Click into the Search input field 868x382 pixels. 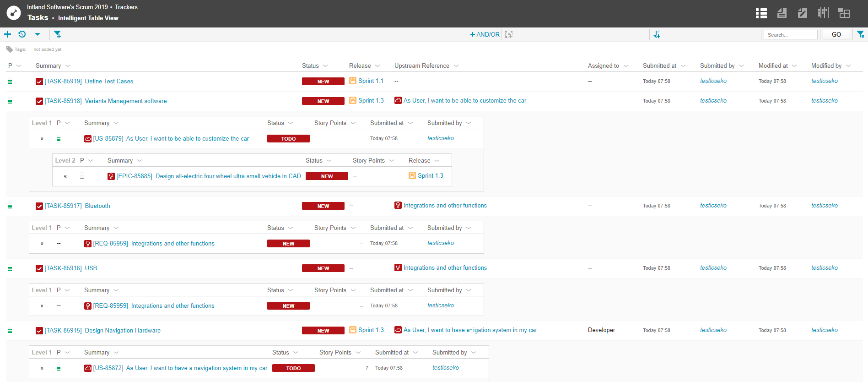(790, 35)
